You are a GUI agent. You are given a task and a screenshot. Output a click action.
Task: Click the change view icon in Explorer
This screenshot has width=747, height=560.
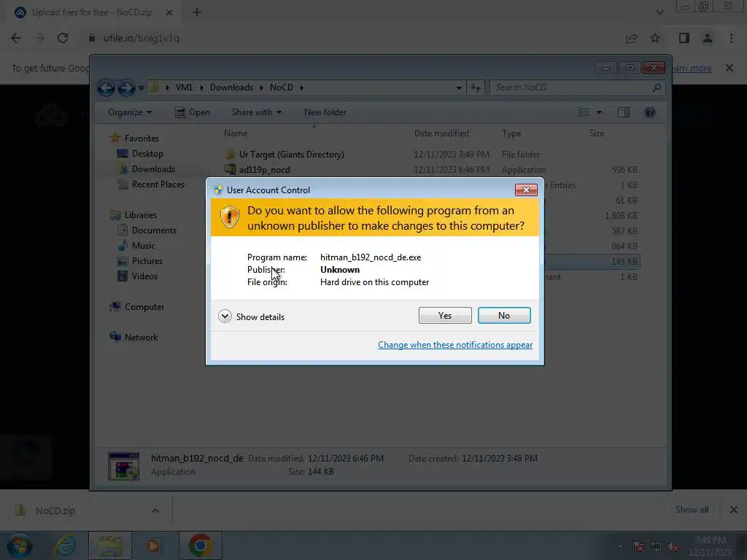(583, 112)
